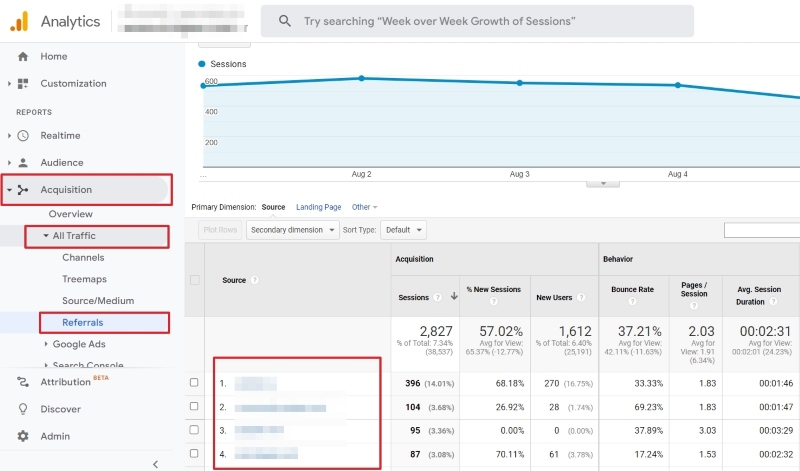Click help icon beside New Users
800x471 pixels.
(x=581, y=297)
